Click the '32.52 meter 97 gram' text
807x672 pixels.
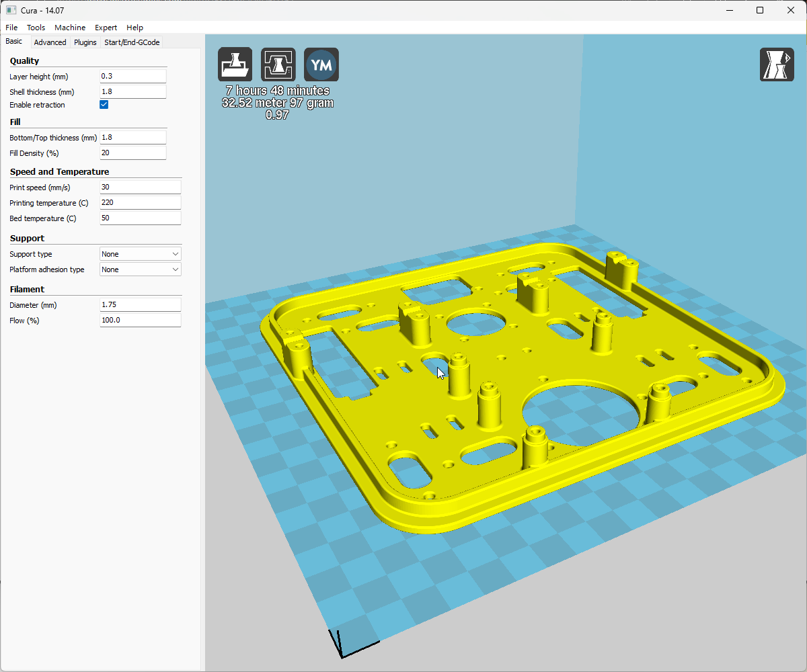coord(278,103)
